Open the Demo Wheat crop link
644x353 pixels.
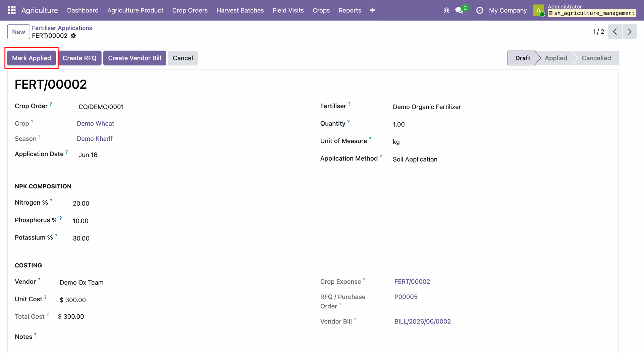tap(95, 124)
